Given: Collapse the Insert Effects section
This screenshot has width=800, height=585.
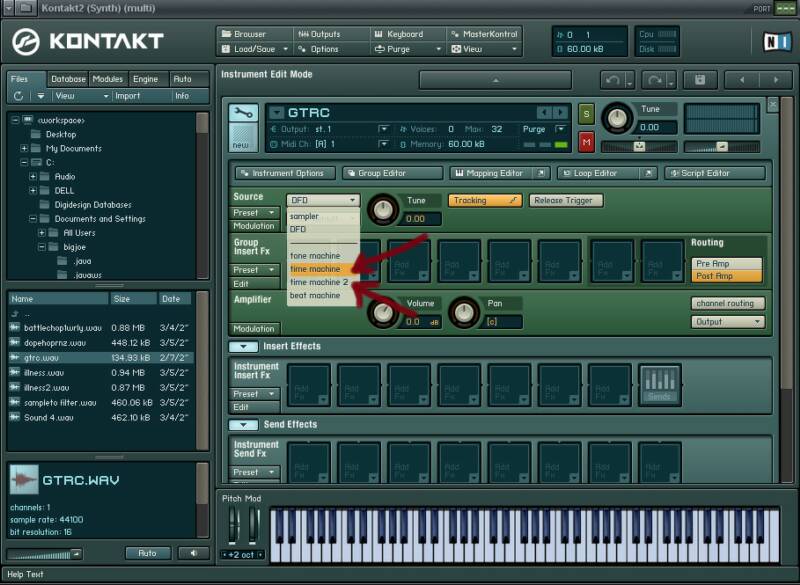Looking at the screenshot, I should pos(243,346).
